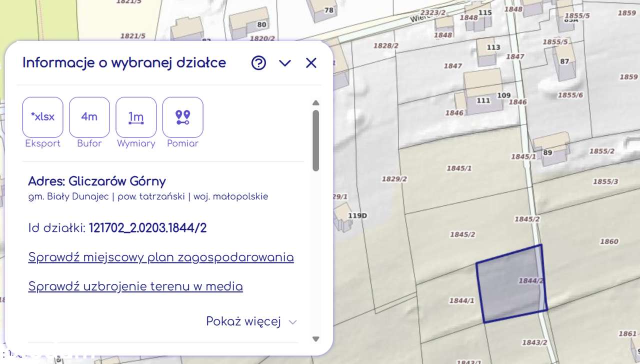Click parcel 1829/2 on the map
This screenshot has height=364, width=640.
point(394,179)
